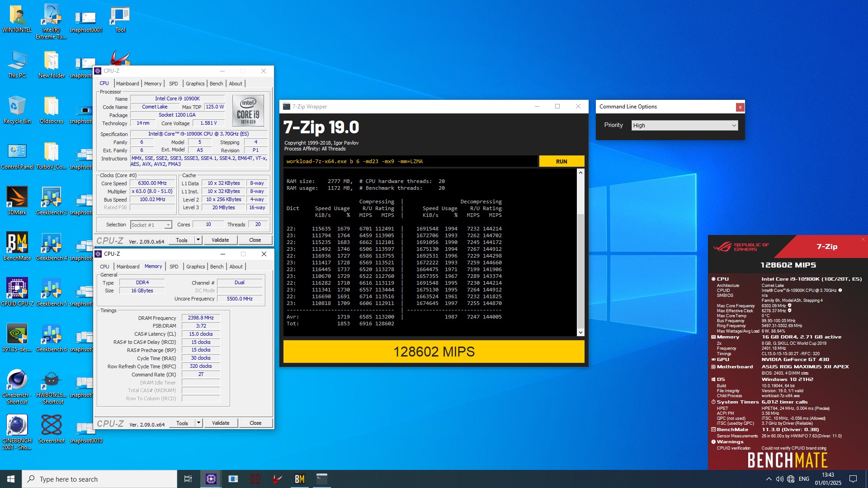Click the Windows taskbar search box

pyautogui.click(x=99, y=479)
